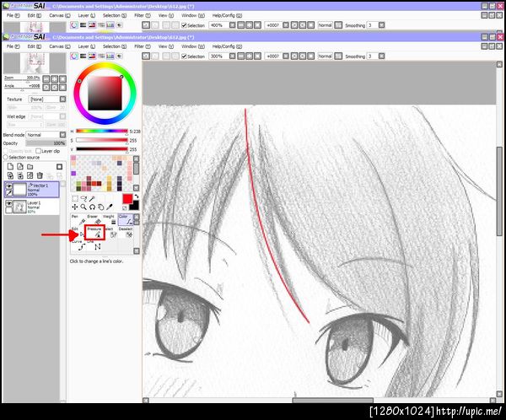Open the Layer menu in front window
This screenshot has width=506, height=420.
click(x=87, y=46)
